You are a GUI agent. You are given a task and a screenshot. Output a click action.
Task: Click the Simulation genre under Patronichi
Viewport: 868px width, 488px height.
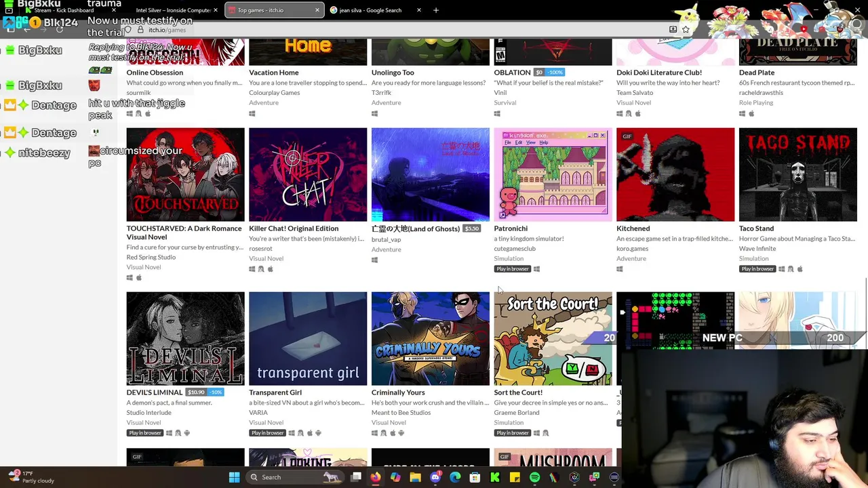pyautogui.click(x=509, y=259)
